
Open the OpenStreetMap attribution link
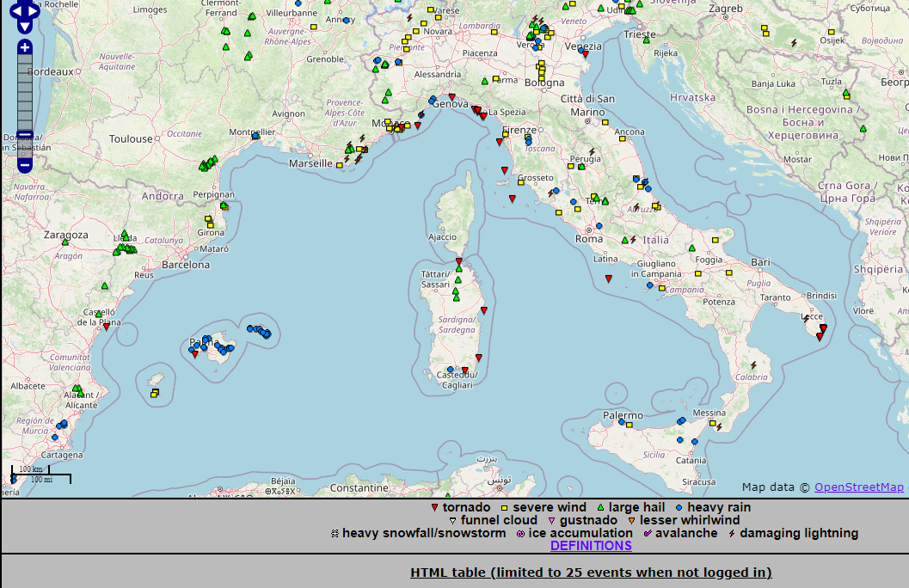[x=858, y=487]
